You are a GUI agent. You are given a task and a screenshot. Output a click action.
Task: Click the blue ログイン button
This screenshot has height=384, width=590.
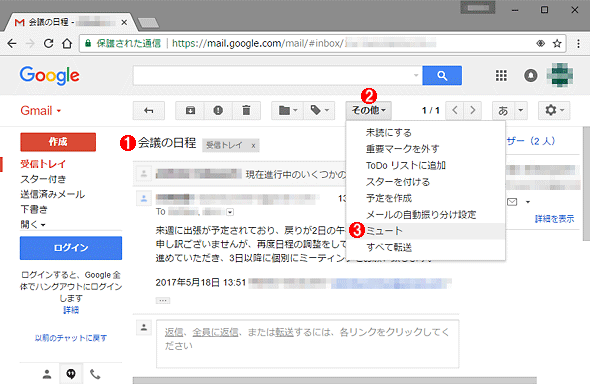point(71,248)
